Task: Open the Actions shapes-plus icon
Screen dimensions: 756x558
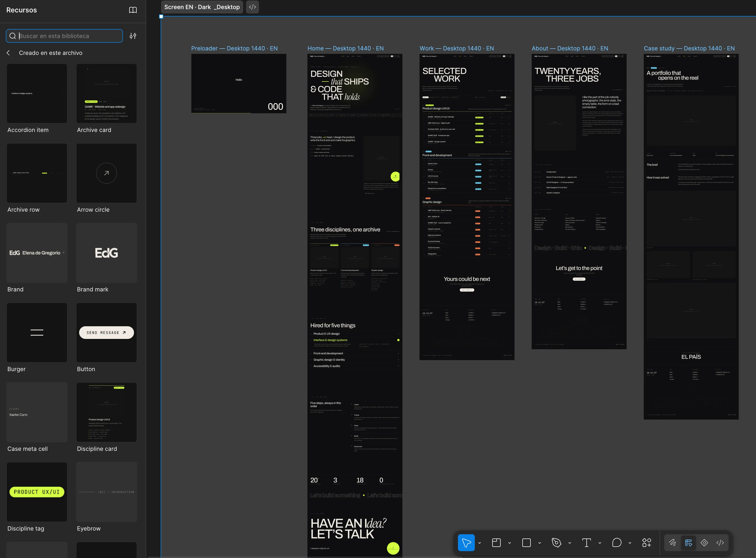Action: [x=647, y=542]
